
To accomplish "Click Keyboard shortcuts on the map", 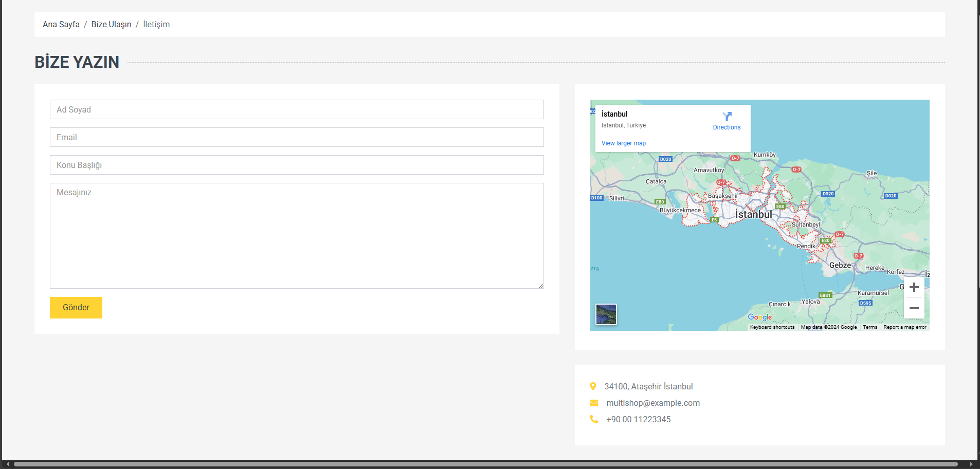I will click(x=772, y=327).
